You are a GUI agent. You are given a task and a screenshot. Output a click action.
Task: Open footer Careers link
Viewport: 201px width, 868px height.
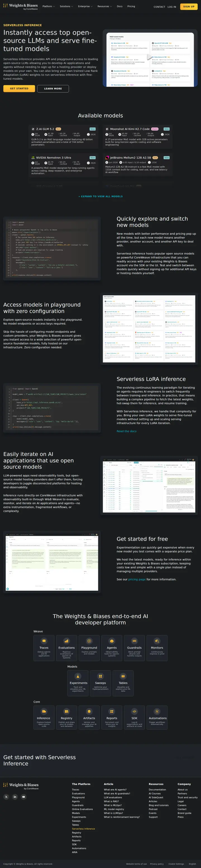tap(182, 805)
